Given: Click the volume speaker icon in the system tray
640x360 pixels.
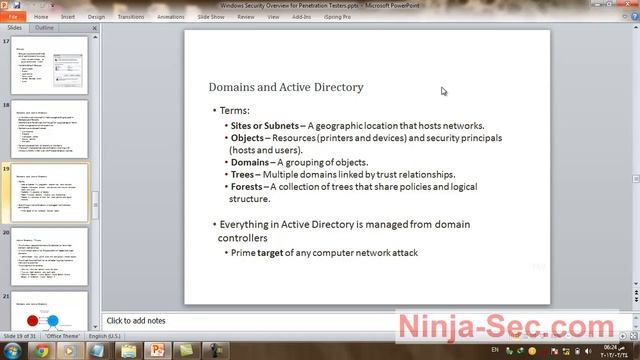Looking at the screenshot, I should [x=588, y=351].
